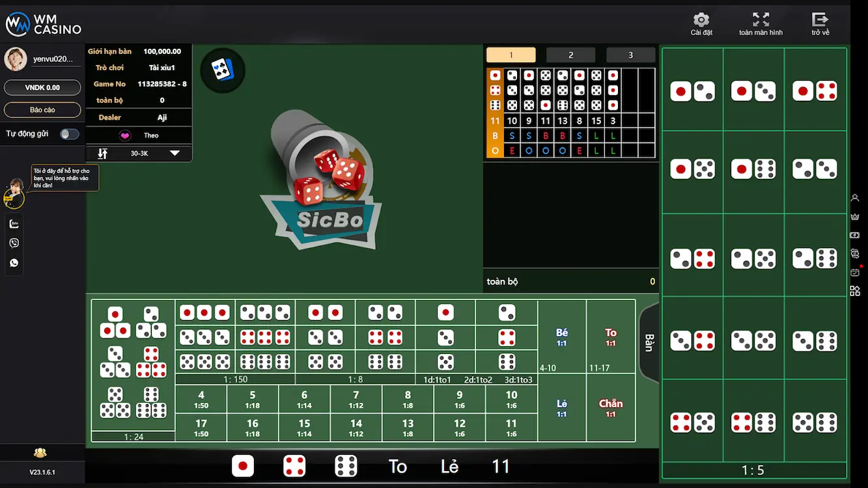
Task: Bet on To 11-17
Action: [611, 336]
